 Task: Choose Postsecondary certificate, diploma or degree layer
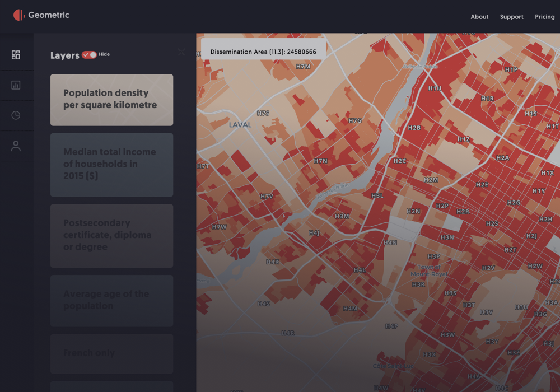click(111, 235)
